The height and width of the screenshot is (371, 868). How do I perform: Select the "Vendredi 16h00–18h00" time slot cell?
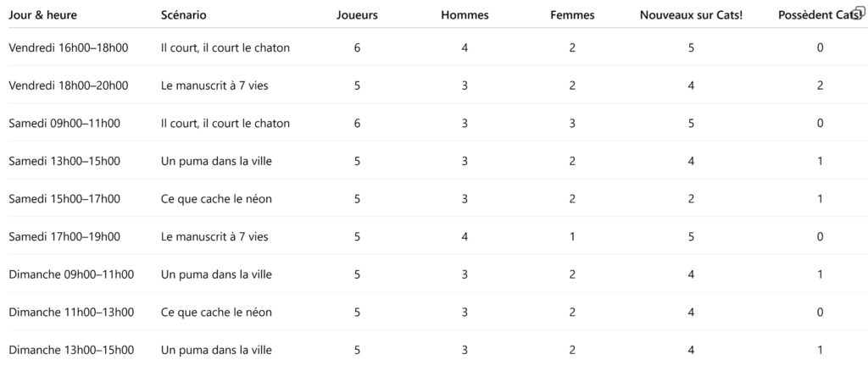(x=68, y=47)
